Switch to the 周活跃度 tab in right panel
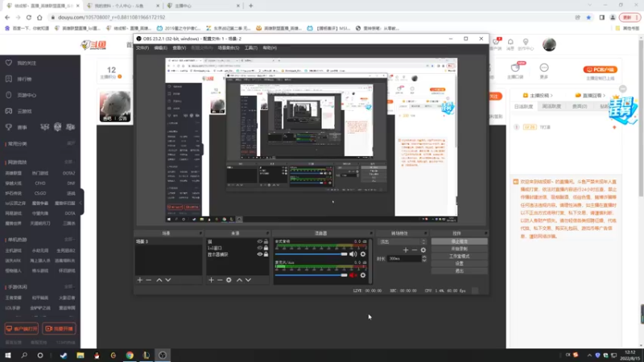Viewport: 644px width, 362px height. [551, 106]
